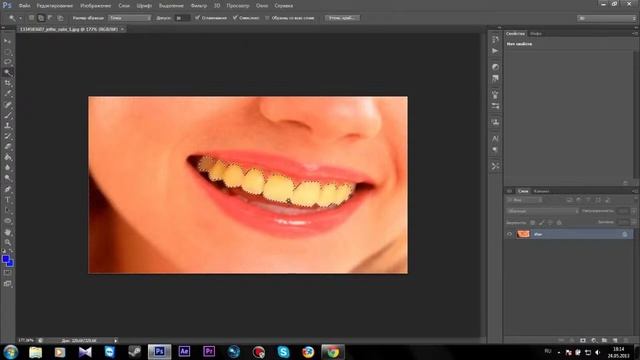Open Character panel icon in dock
Viewport: 640px width, 360px height.
coord(495,139)
